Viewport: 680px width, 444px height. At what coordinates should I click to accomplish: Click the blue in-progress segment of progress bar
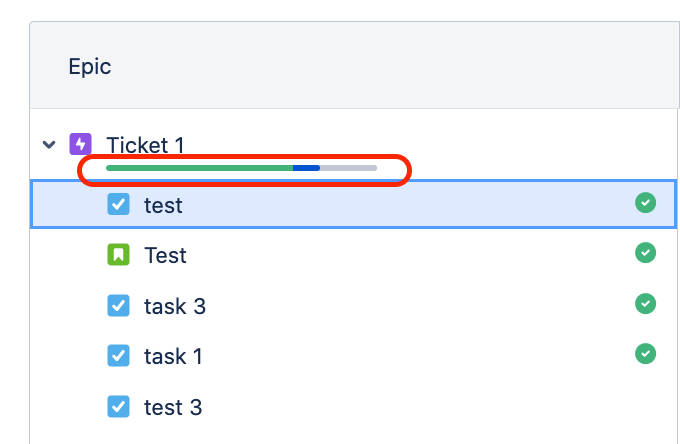coord(306,168)
